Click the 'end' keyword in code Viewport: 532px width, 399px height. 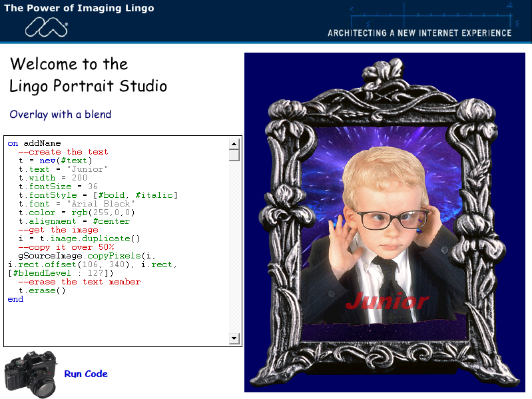(15, 299)
